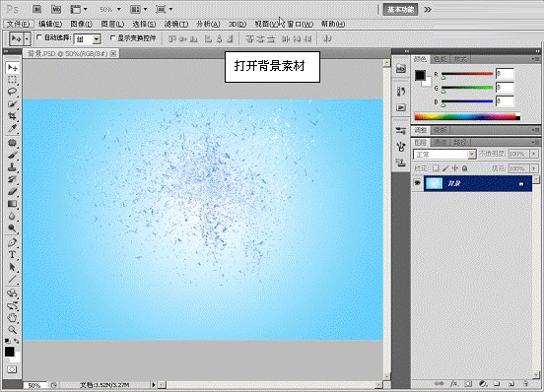Select the Clone Stamp tool

pos(12,167)
